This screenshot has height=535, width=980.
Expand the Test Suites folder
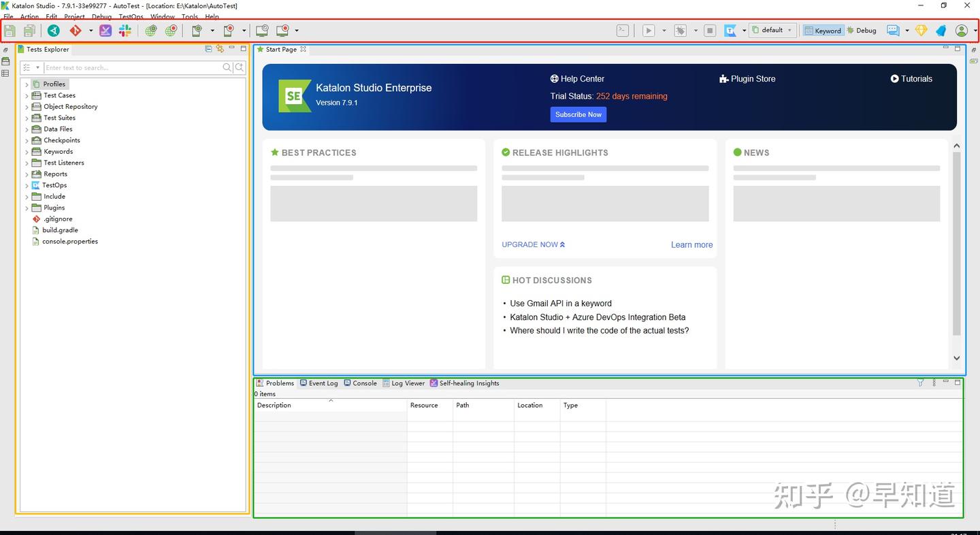[27, 118]
